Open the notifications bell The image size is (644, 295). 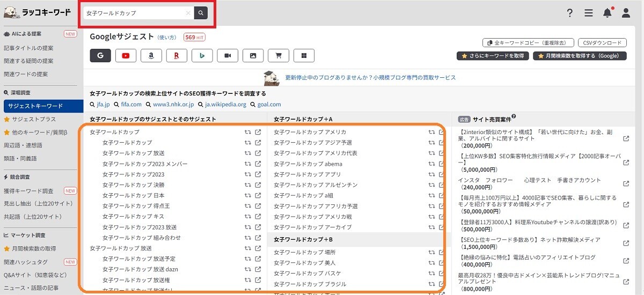click(x=608, y=13)
